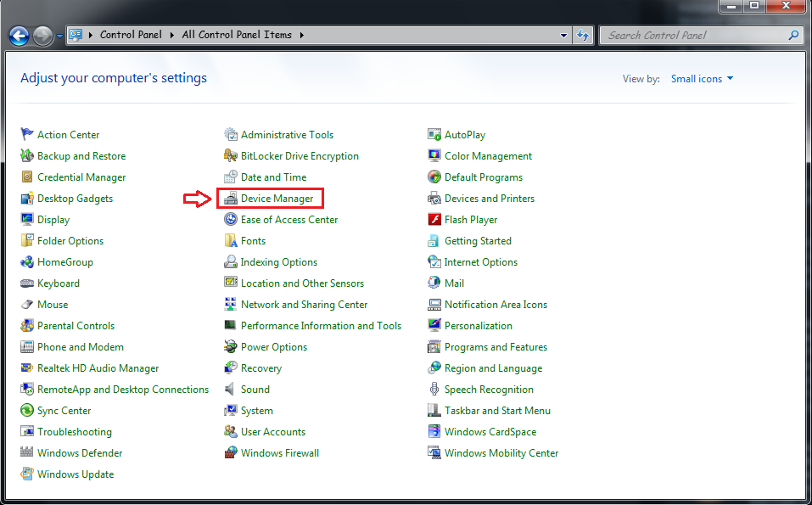
Task: Open the Troubleshooting link
Action: [75, 432]
